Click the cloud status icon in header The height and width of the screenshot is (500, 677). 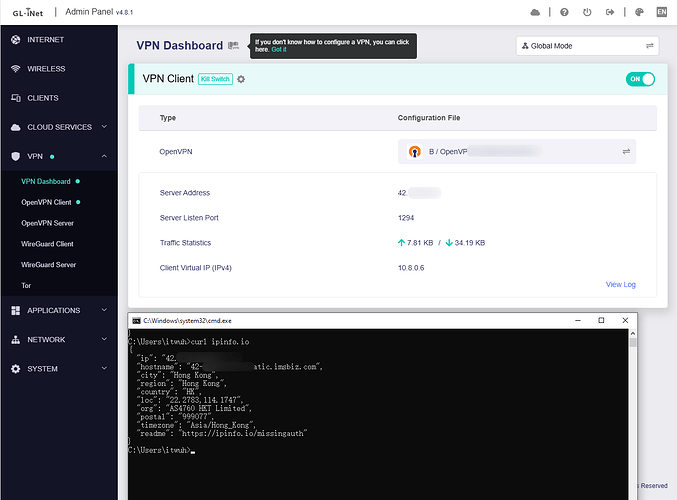pos(535,12)
